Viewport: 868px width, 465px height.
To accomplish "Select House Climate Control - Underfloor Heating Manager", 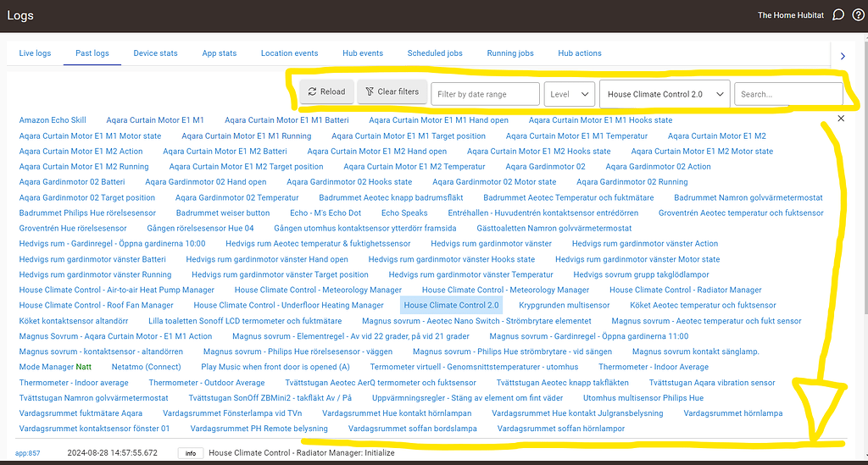I will click(288, 305).
